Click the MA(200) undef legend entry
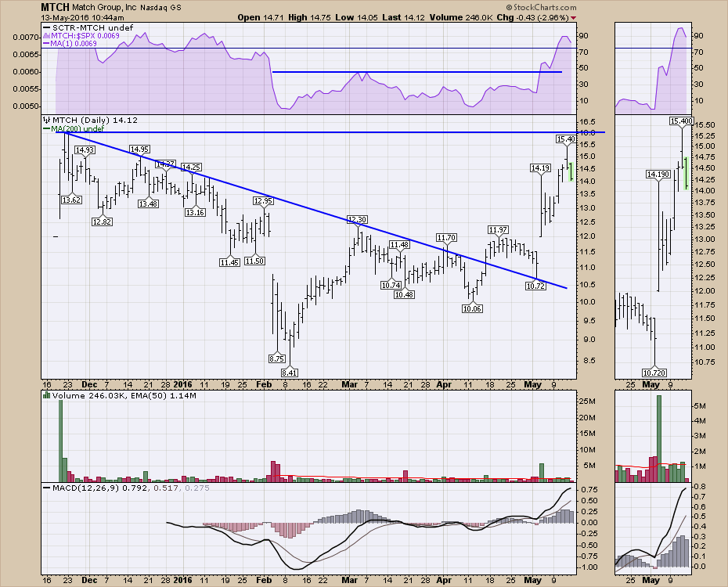728x587 pixels. (x=74, y=128)
